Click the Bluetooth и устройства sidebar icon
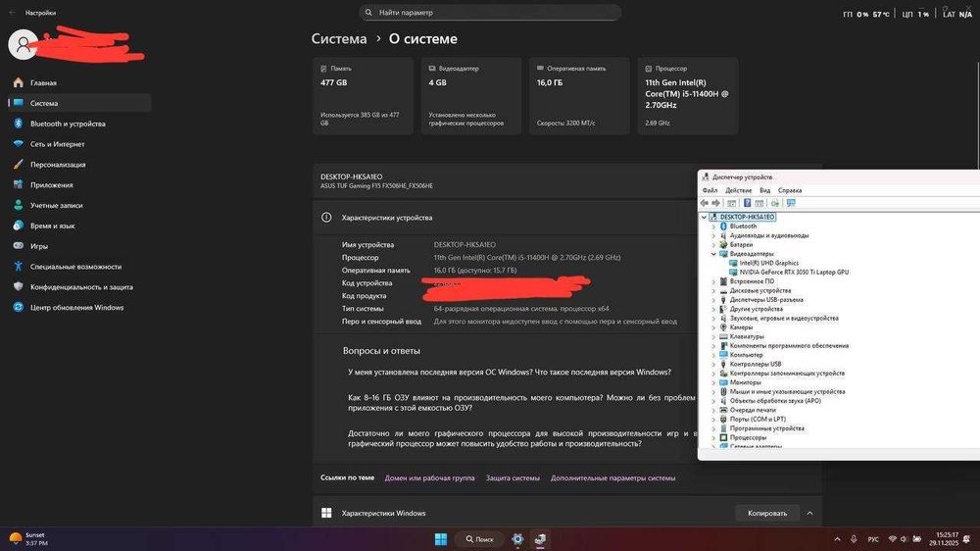 18,124
